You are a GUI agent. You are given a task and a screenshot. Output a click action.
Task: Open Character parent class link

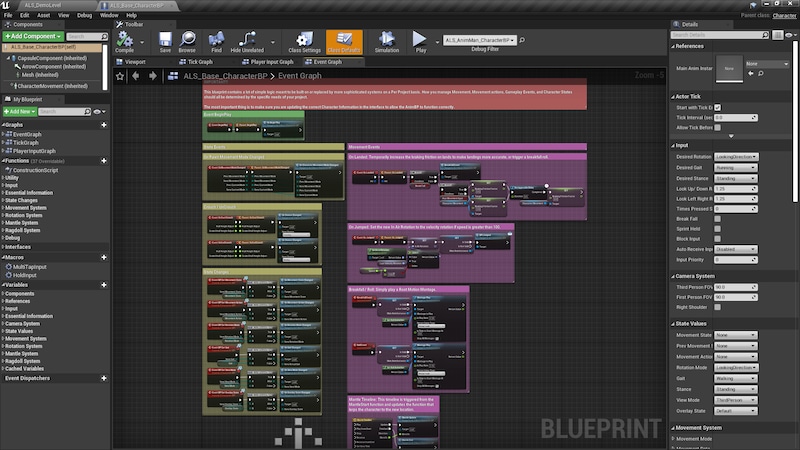point(785,15)
